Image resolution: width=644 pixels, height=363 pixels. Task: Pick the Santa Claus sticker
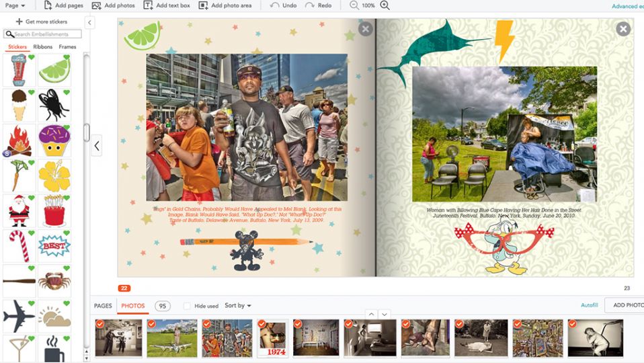pyautogui.click(x=19, y=211)
